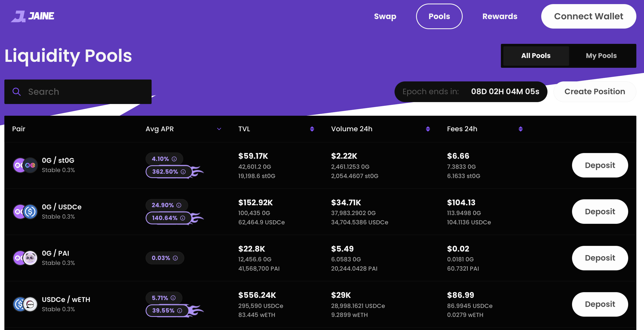The width and height of the screenshot is (644, 330).
Task: Focus the pool Search field
Action: coord(87,92)
